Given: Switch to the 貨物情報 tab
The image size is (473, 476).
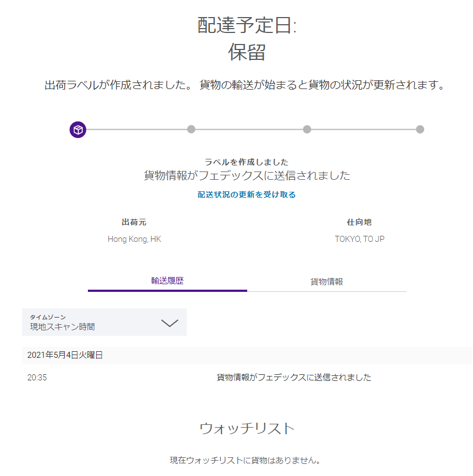Looking at the screenshot, I should coord(327,280).
